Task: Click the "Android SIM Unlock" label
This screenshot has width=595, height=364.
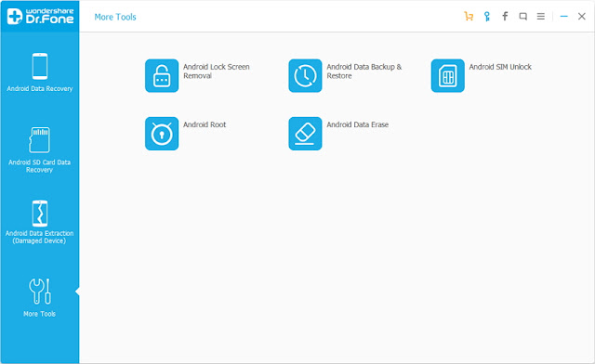Action: click(x=500, y=67)
